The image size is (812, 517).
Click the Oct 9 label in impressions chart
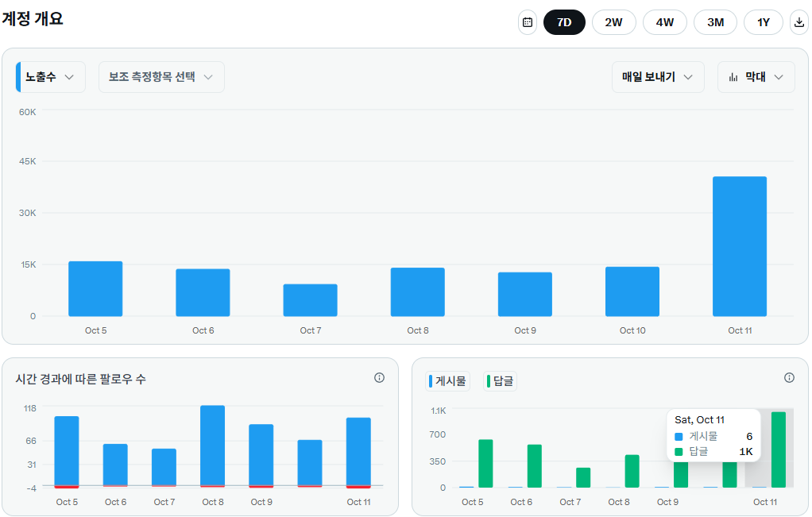[x=525, y=330]
